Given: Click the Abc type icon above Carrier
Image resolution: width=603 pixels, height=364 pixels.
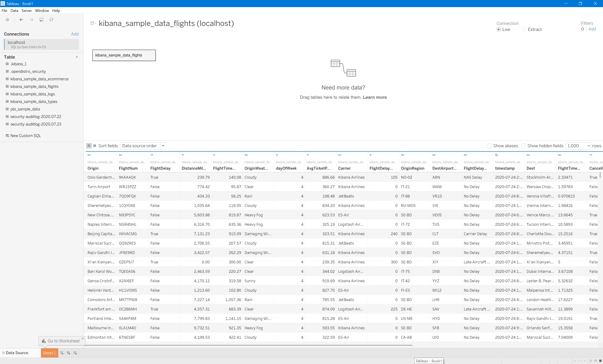Looking at the screenshot, I should [x=340, y=155].
